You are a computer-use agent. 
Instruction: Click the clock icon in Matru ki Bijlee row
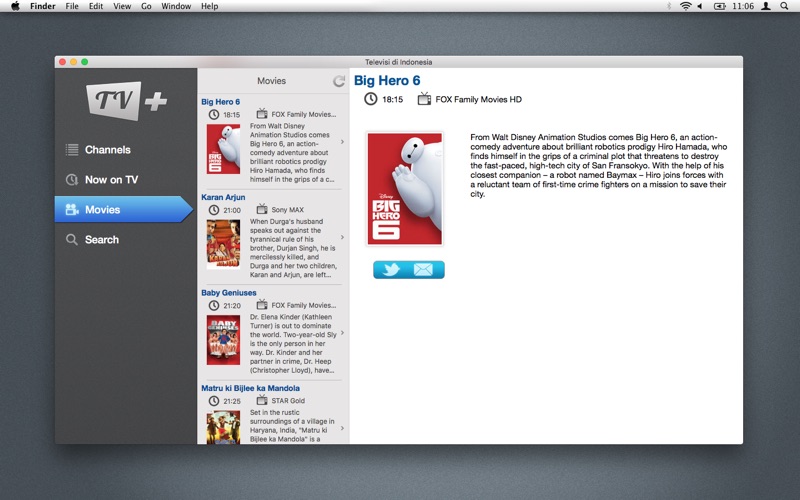point(214,401)
